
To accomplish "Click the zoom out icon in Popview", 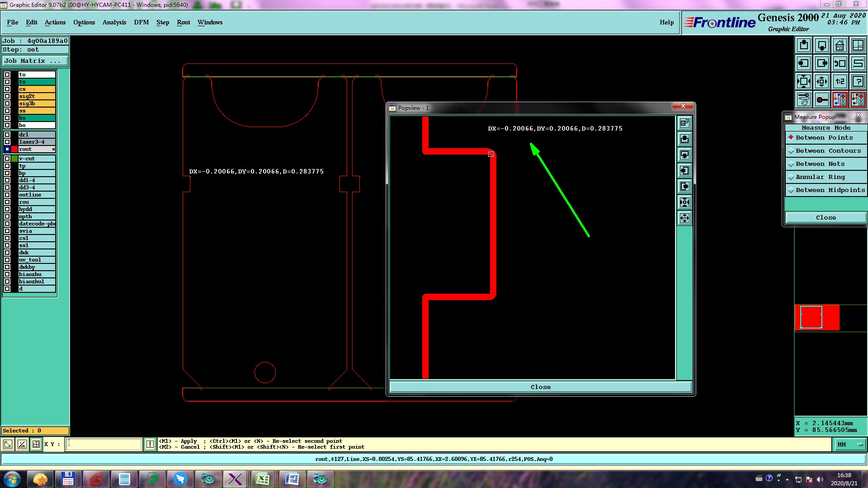I will pyautogui.click(x=684, y=218).
